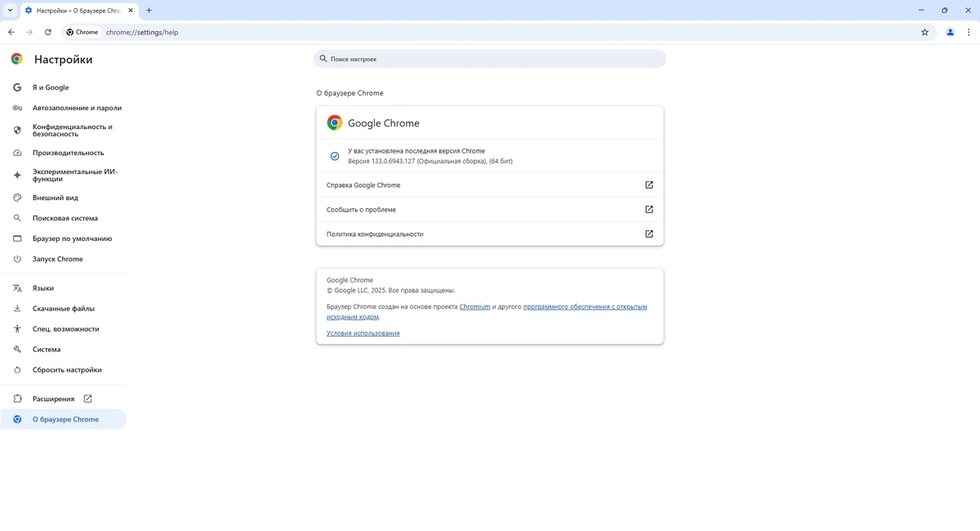This screenshot has height=531, width=980.
Task: Bookmark this page with star icon
Action: coord(924,33)
